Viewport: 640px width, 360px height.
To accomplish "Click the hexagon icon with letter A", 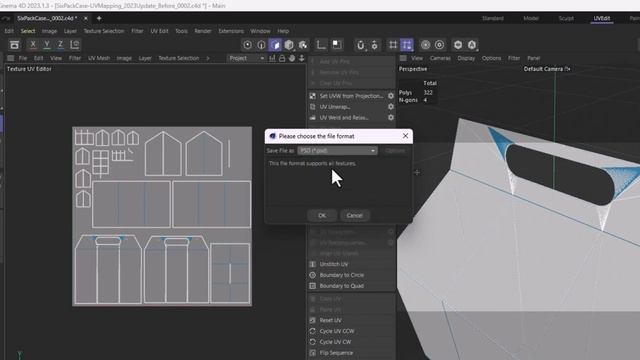I will [x=472, y=45].
